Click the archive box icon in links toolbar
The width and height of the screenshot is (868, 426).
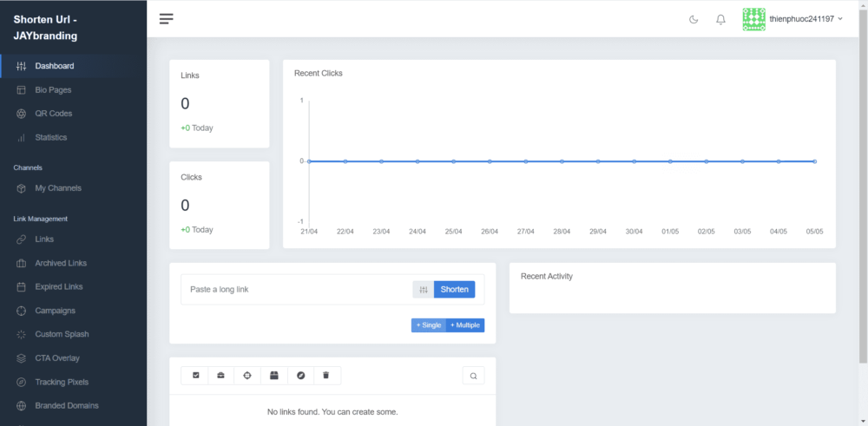(273, 376)
